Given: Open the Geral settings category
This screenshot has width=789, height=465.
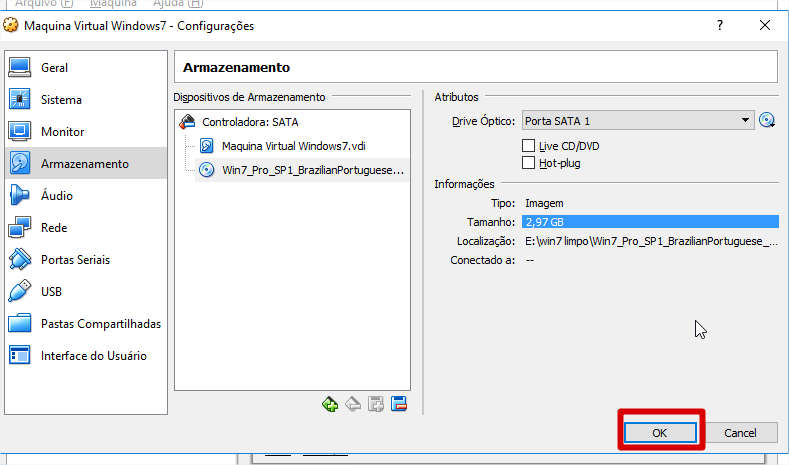Looking at the screenshot, I should (x=86, y=67).
